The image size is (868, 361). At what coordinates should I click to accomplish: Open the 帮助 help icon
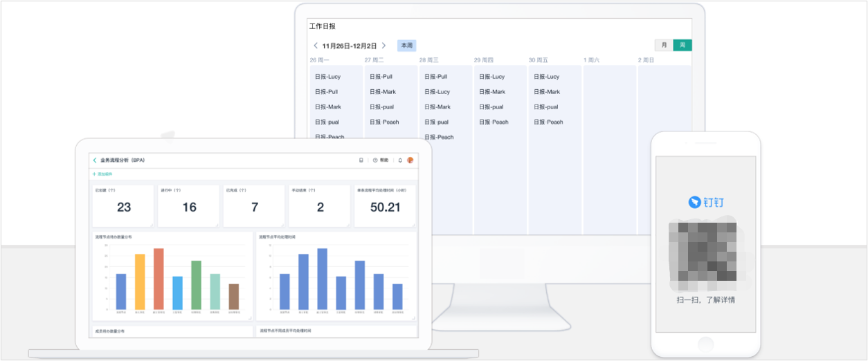point(381,160)
